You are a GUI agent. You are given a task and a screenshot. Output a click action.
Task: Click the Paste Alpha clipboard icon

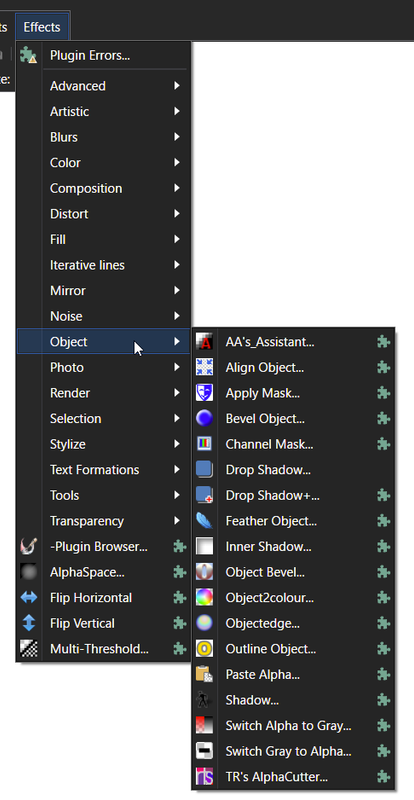point(204,674)
